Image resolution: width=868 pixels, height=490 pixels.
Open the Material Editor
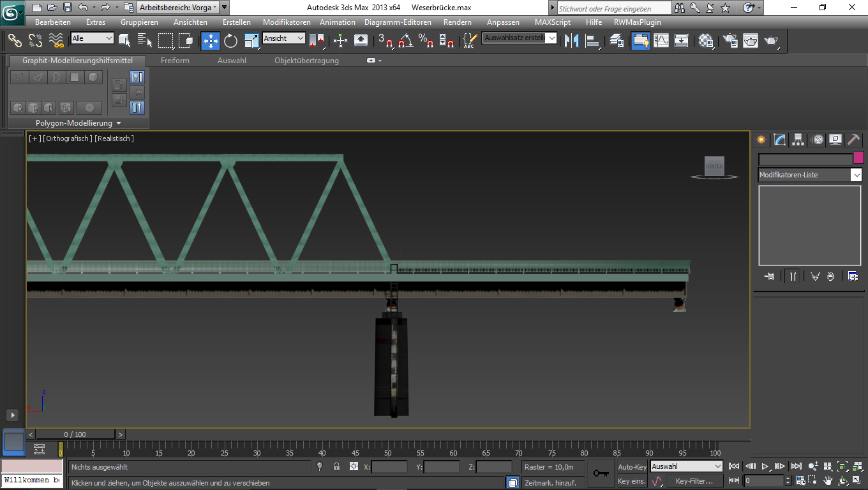point(705,41)
